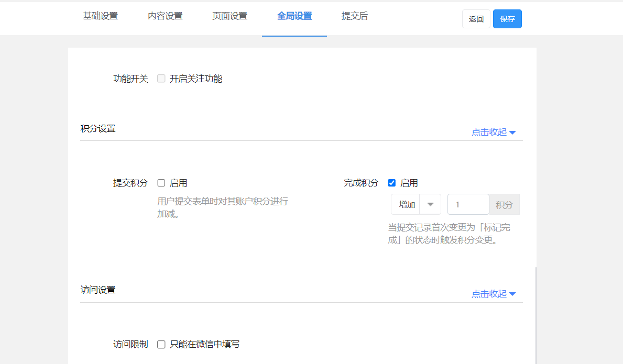Open the 增加 points action dropdown
This screenshot has width=623, height=364.
pyautogui.click(x=416, y=204)
